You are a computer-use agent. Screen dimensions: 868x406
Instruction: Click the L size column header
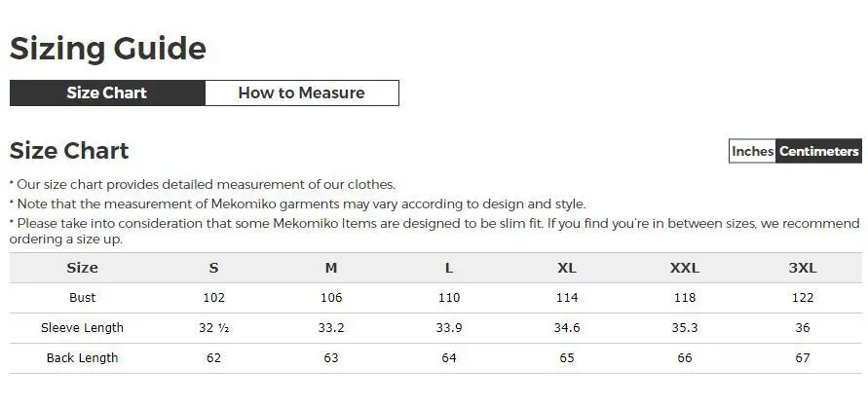pyautogui.click(x=448, y=268)
